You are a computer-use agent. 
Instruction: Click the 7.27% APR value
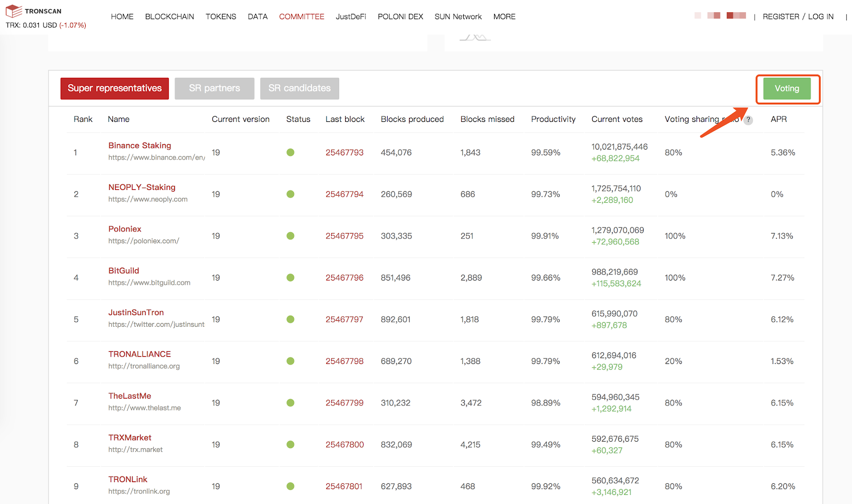point(782,278)
